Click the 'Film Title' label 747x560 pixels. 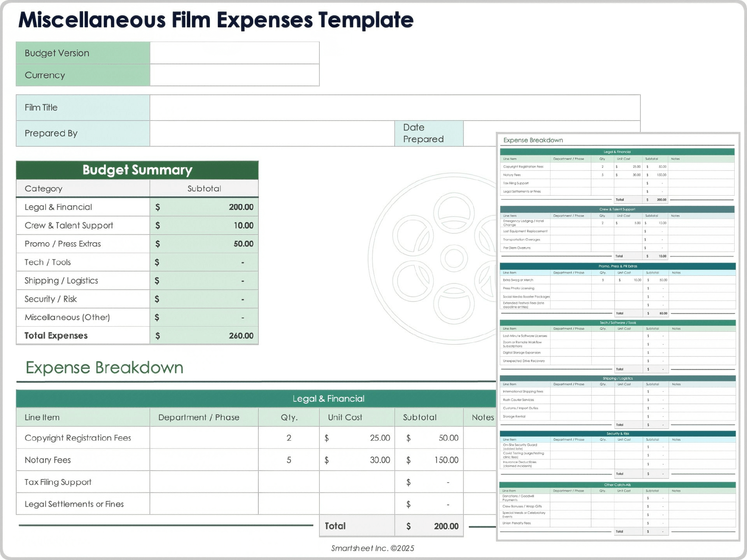(x=41, y=108)
